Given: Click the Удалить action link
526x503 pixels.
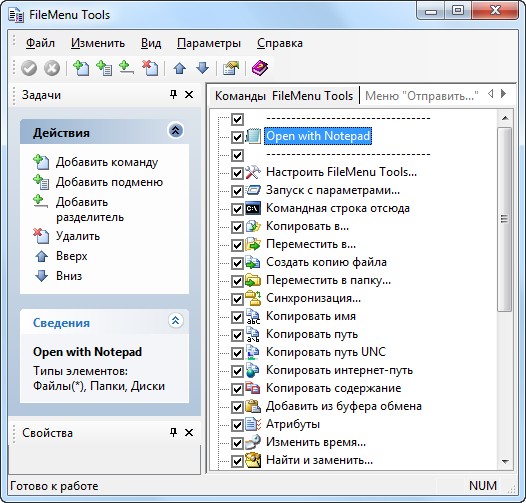Looking at the screenshot, I should tap(78, 236).
